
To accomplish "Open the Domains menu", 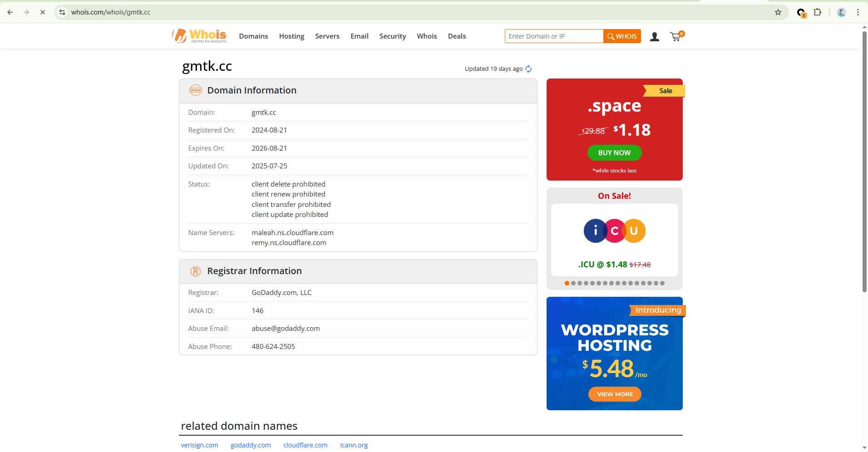I will click(253, 36).
